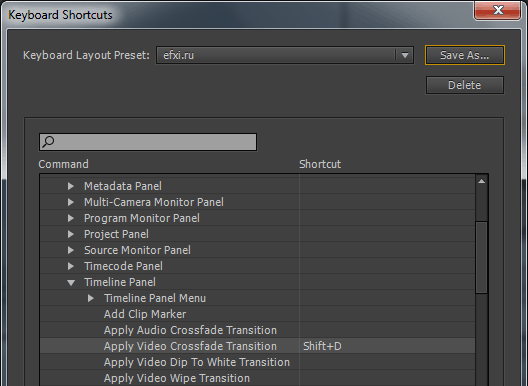This screenshot has width=528, height=386.
Task: Click the empty shortcut cell for Add Clip Marker
Action: pos(387,314)
